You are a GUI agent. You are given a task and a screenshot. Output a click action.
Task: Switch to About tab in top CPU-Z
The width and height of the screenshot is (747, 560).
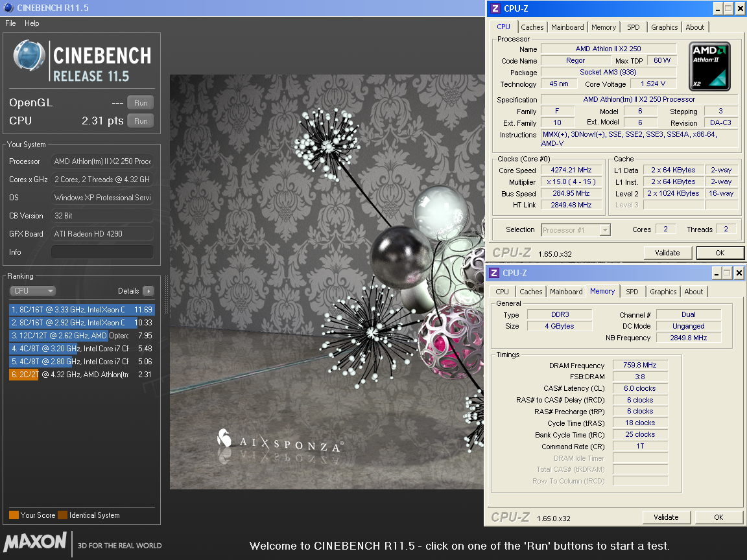(x=695, y=27)
